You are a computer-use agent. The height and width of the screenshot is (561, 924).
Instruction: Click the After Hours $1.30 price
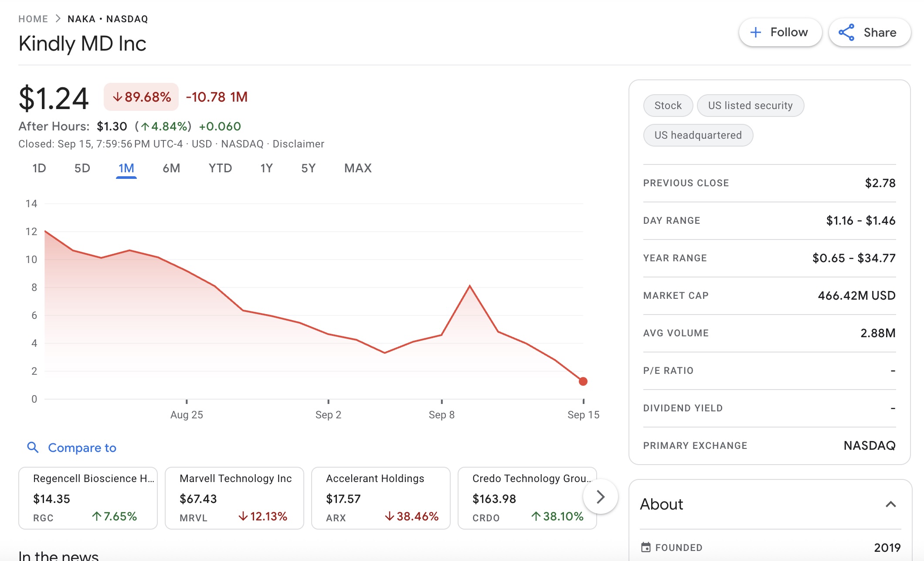point(112,127)
